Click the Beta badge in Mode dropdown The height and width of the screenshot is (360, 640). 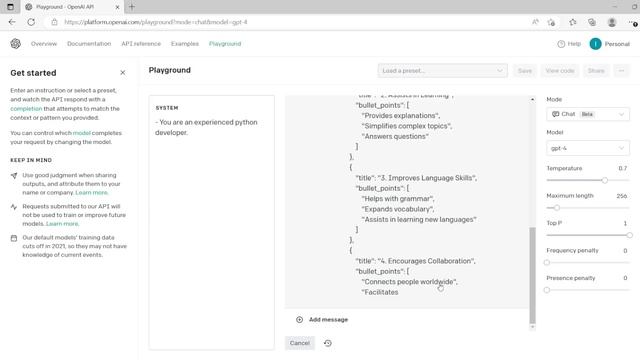point(587,114)
